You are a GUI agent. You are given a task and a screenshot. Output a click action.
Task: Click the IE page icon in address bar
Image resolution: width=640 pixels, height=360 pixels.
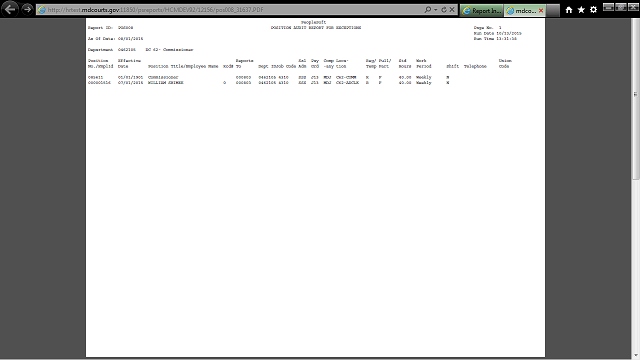tap(42, 9)
